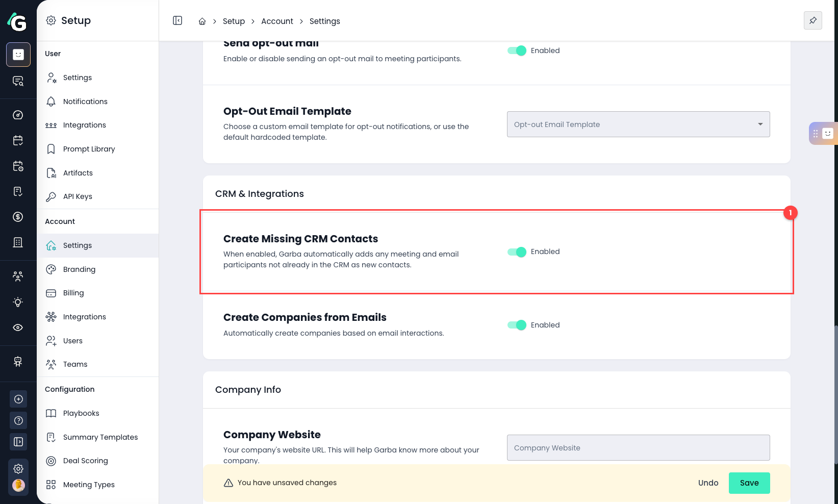This screenshot has width=838, height=504.
Task: Click the pin button at top right
Action: click(812, 20)
